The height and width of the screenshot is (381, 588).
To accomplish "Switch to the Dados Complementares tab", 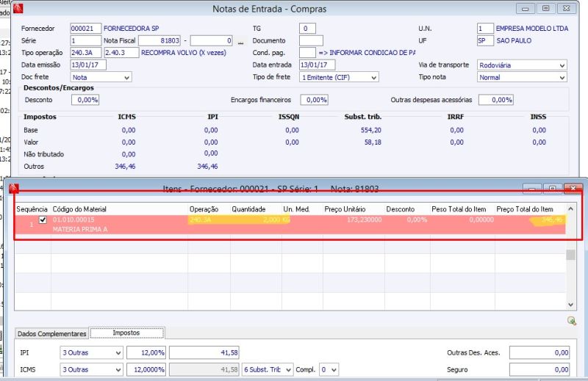I will click(x=51, y=333).
